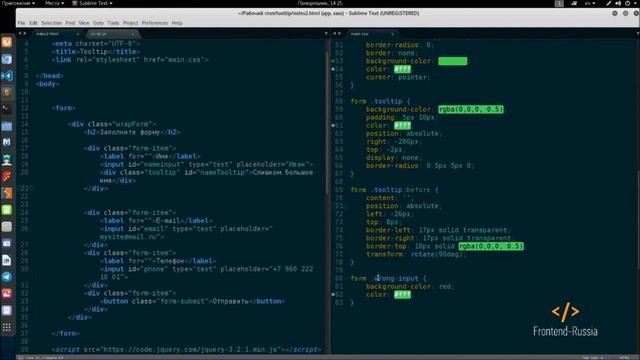This screenshot has height=360, width=640.
Task: Click the 'form .tooltip:before {' selector line
Action: tap(394, 190)
